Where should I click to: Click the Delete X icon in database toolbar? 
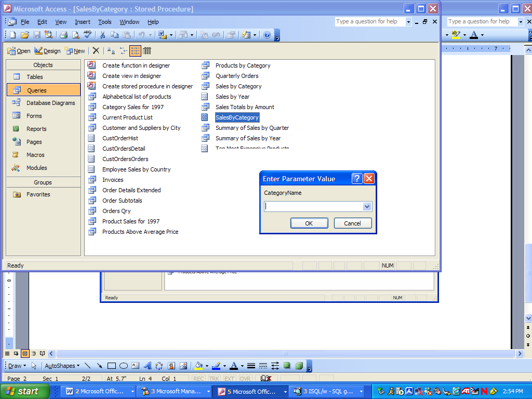click(x=96, y=50)
